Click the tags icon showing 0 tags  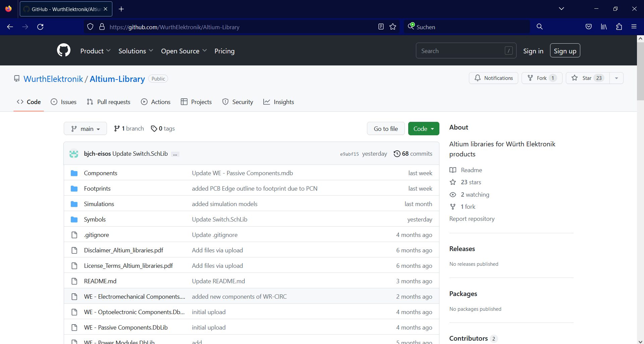(154, 128)
